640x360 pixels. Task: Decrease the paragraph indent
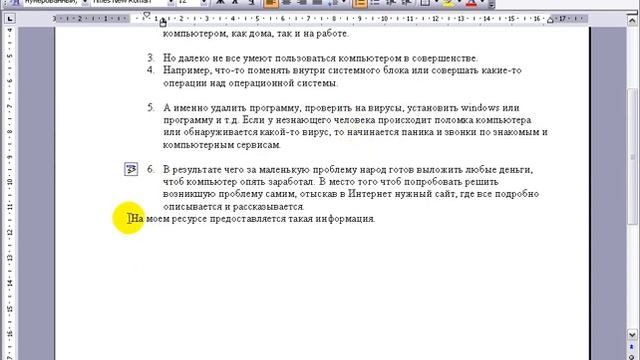pyautogui.click(x=391, y=2)
